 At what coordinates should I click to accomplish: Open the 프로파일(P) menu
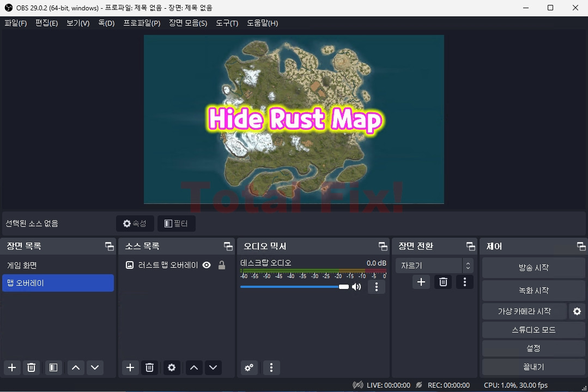(142, 23)
